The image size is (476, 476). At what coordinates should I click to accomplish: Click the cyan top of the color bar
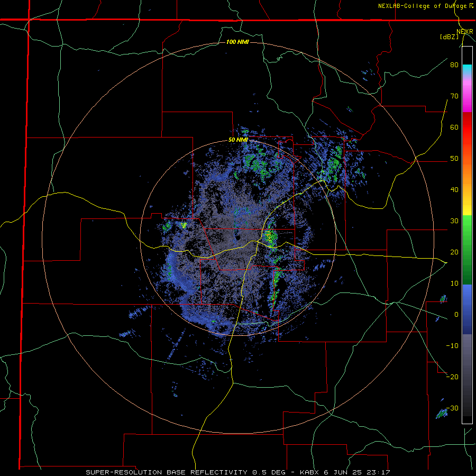tap(467, 69)
